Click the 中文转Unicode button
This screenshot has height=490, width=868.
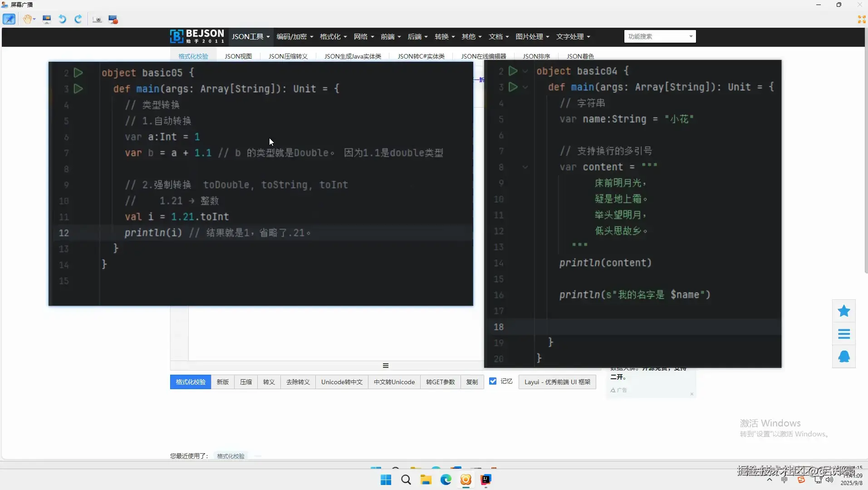(x=394, y=382)
